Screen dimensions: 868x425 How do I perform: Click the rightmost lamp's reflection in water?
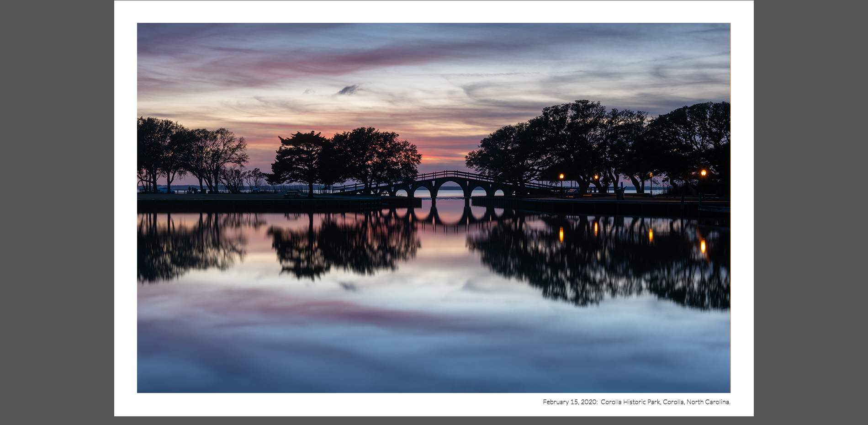(703, 247)
